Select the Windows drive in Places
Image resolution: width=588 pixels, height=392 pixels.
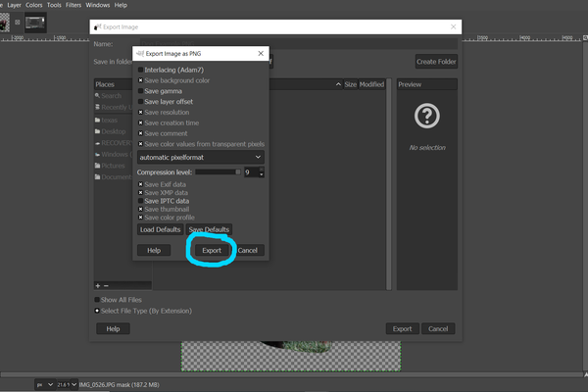[113, 154]
